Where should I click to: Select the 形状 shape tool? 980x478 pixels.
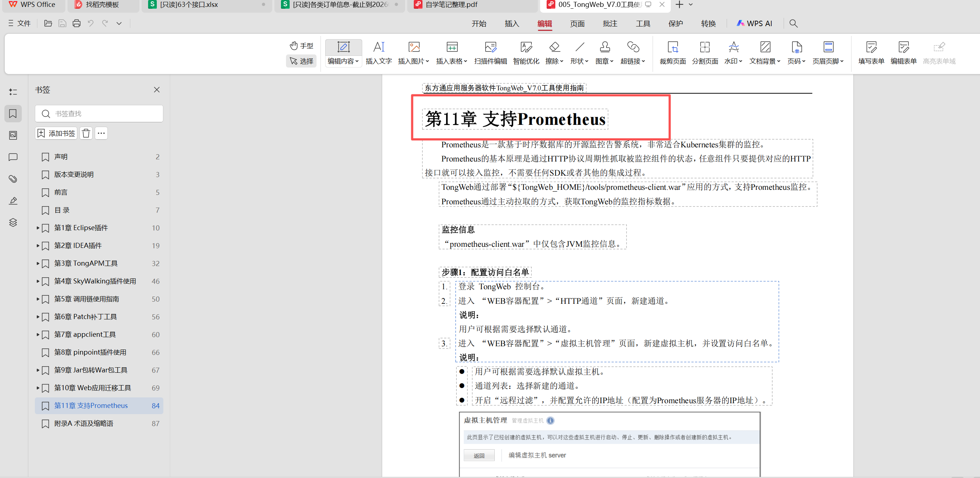tap(579, 53)
